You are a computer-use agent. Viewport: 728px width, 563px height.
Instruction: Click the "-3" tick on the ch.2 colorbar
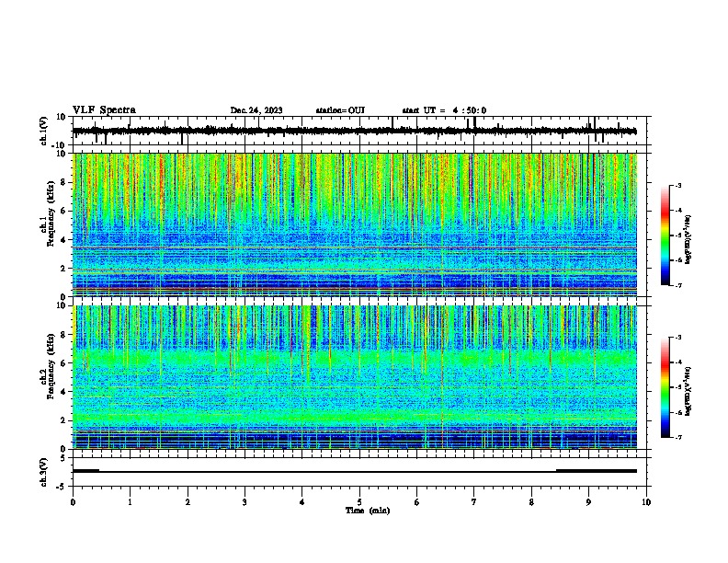tap(677, 338)
